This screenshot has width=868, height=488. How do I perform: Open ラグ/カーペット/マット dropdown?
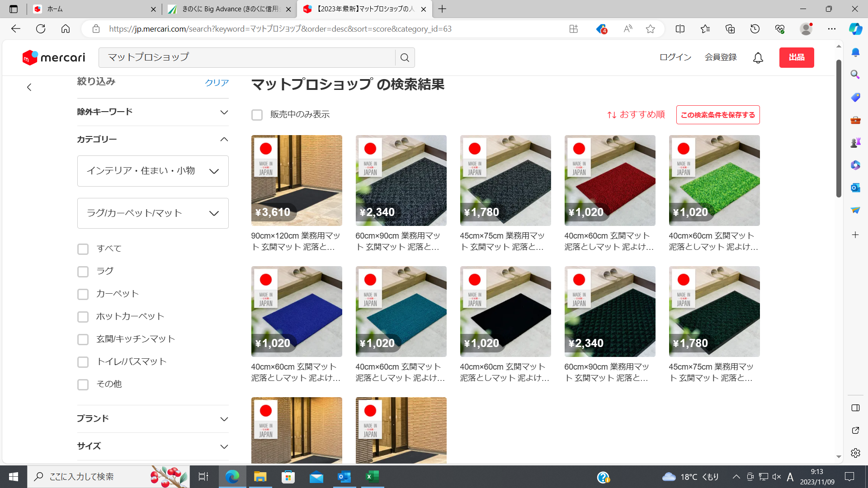coord(153,213)
